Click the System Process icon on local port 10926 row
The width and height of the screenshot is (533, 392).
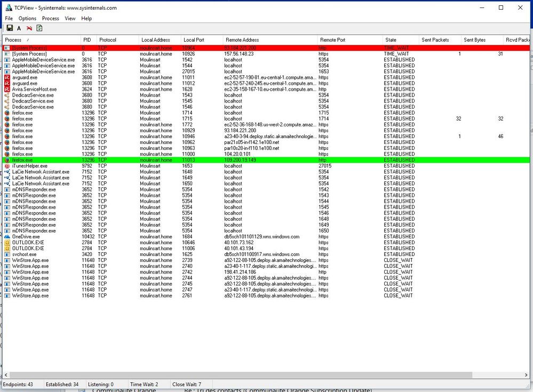(x=7, y=54)
